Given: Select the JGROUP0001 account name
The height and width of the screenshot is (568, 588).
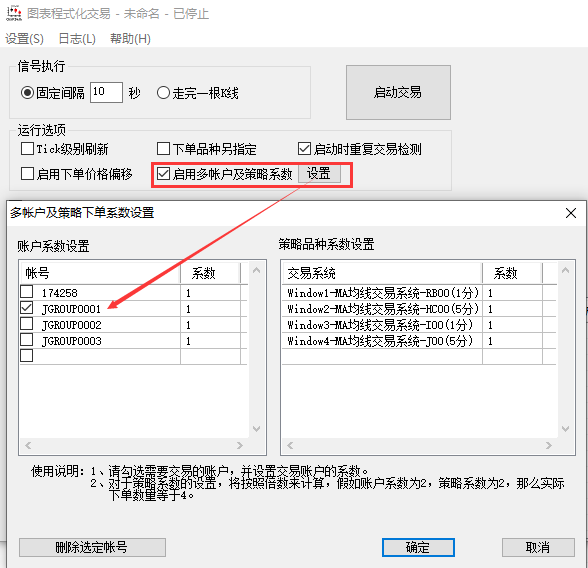Looking at the screenshot, I should point(71,309).
